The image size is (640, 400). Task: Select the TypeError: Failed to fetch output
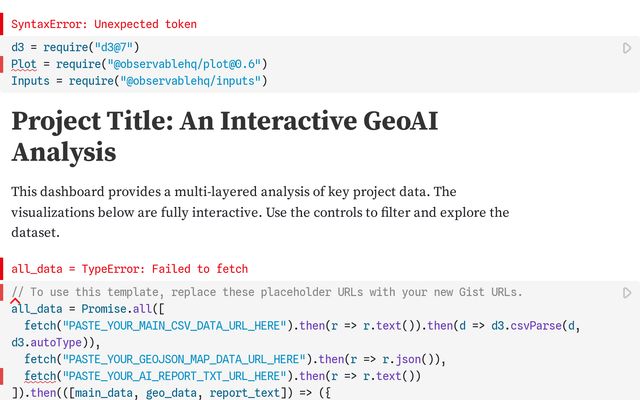130,269
